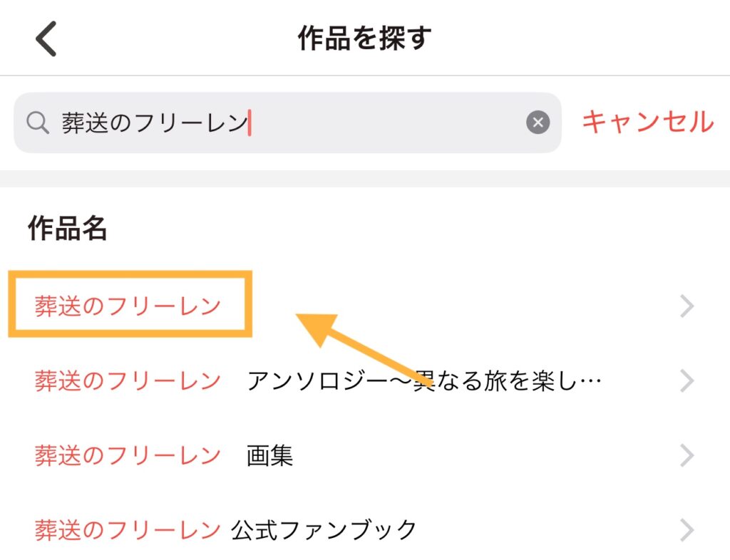Select the 画集 suggestion text
This screenshot has height=560, width=730.
tap(269, 455)
